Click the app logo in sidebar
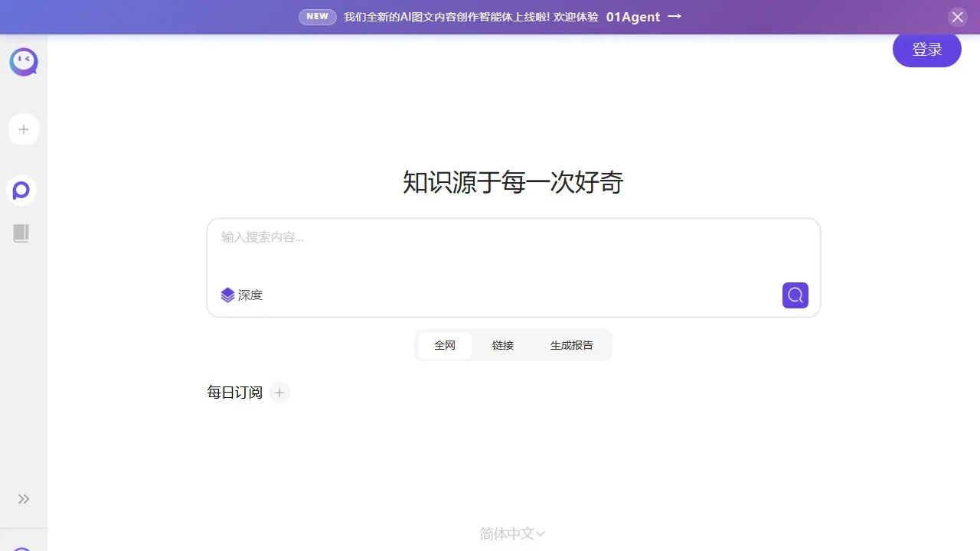 point(24,62)
